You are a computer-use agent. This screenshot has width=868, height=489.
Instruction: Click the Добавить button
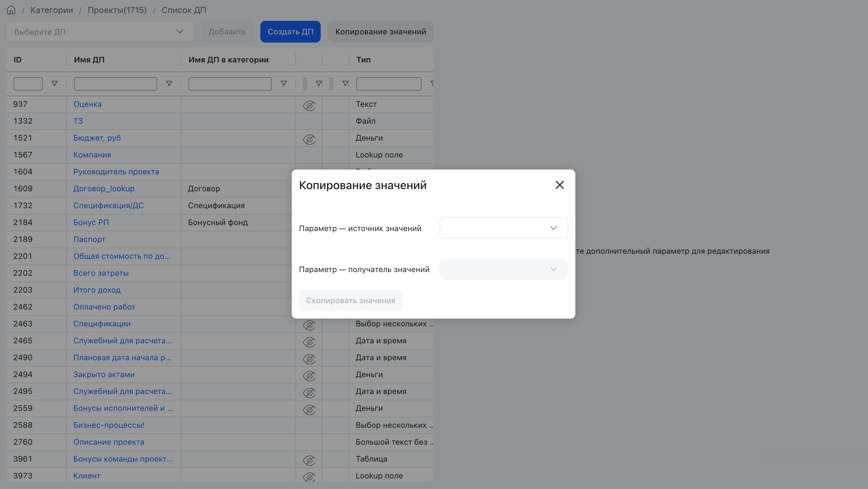point(227,32)
